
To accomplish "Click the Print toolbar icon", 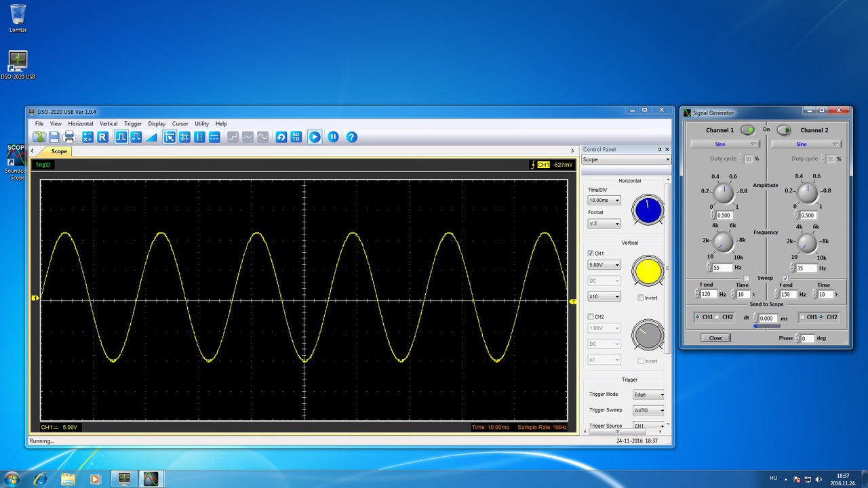I will point(69,137).
